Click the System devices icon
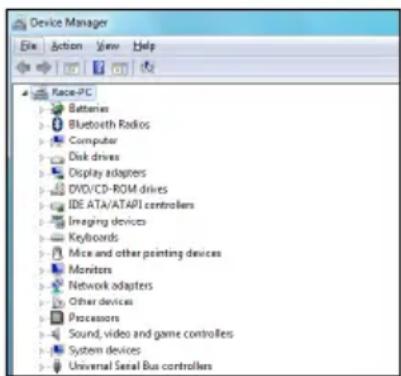Viewport: 401px width, 376px height. coord(57,350)
